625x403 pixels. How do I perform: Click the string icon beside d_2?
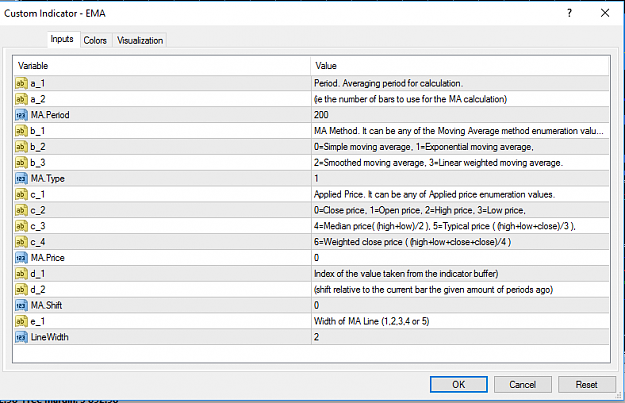pos(21,289)
